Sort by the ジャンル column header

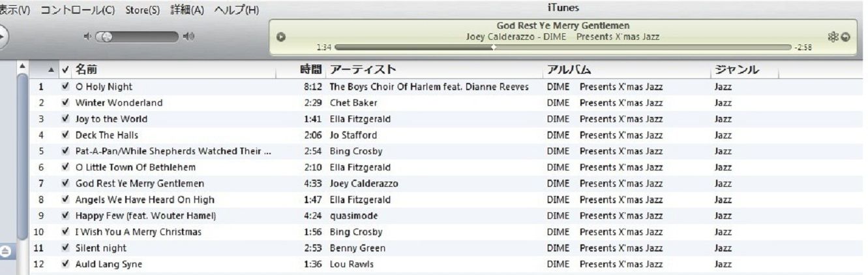click(x=738, y=70)
